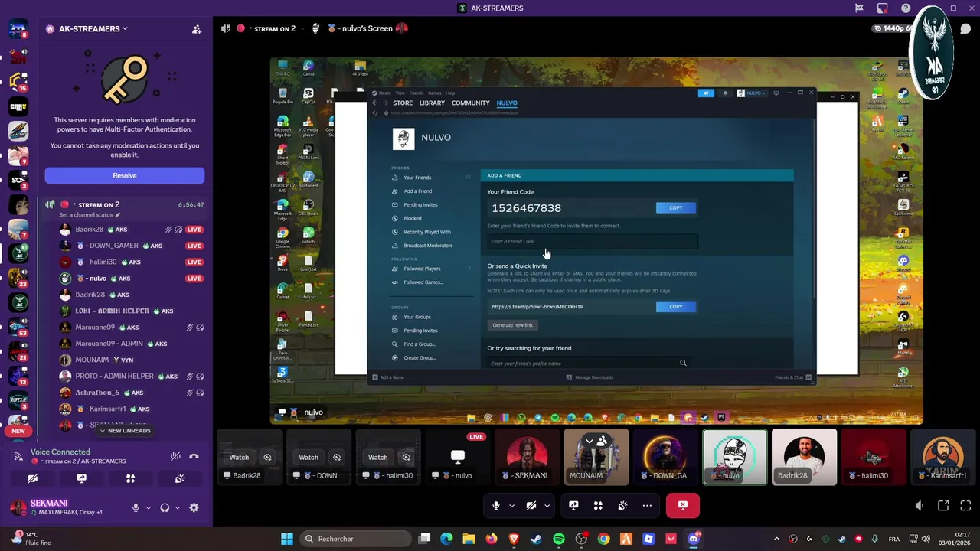
Task: Open Discord user settings gear
Action: (x=194, y=507)
